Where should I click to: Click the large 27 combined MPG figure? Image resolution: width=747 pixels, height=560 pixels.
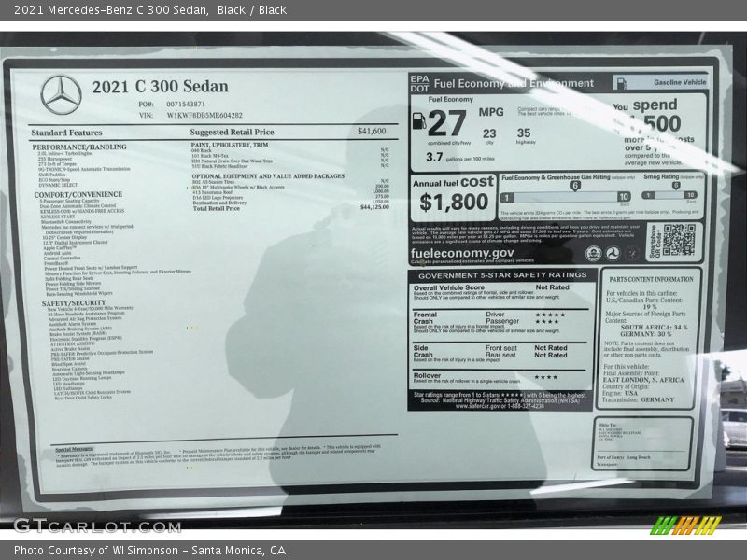(x=447, y=123)
